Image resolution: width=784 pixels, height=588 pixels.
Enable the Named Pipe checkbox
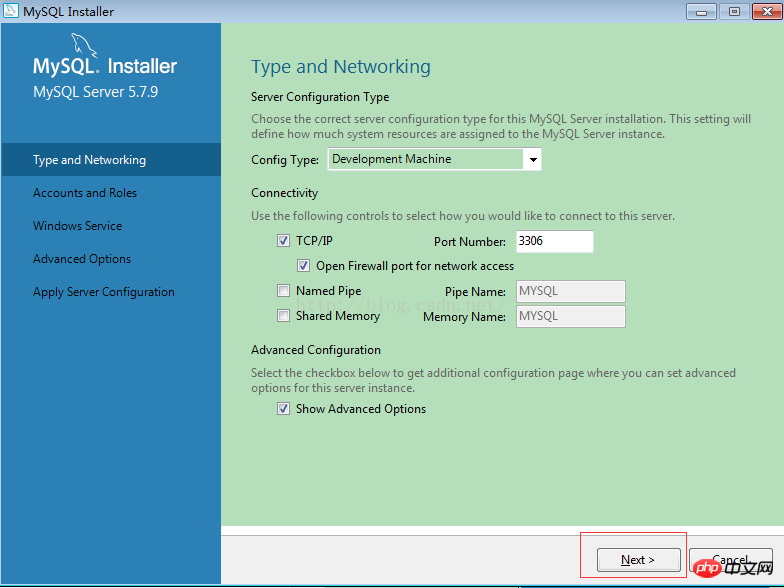[283, 290]
